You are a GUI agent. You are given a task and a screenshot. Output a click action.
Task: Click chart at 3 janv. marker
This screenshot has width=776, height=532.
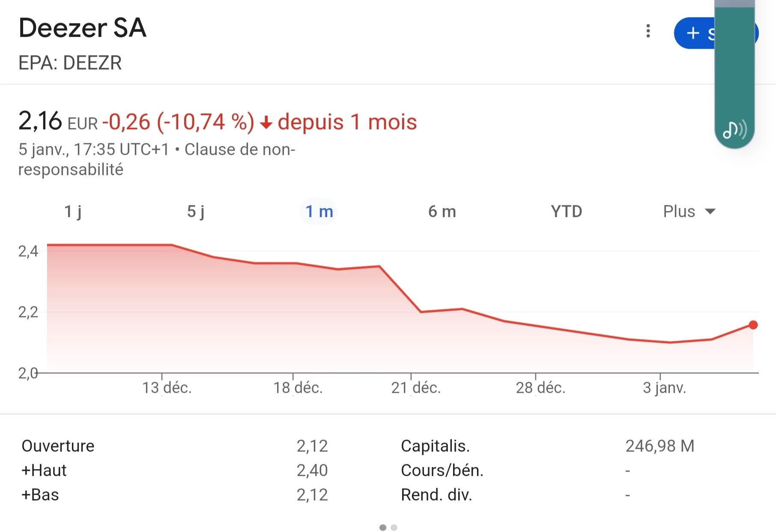(x=664, y=388)
